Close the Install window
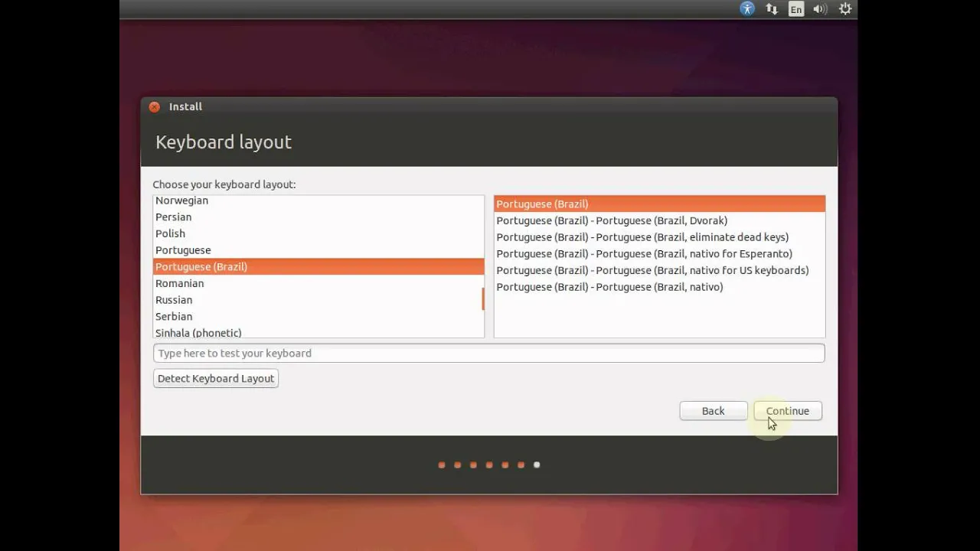980x551 pixels. pos(154,107)
